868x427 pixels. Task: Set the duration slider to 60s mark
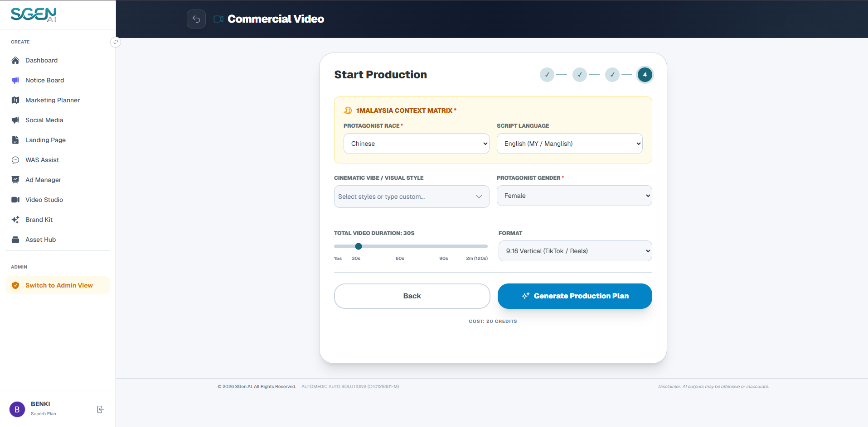tap(400, 246)
